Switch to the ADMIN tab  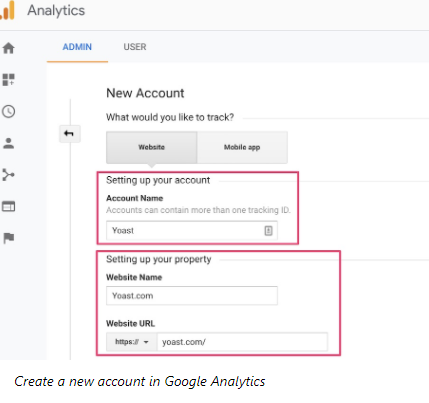coord(77,47)
